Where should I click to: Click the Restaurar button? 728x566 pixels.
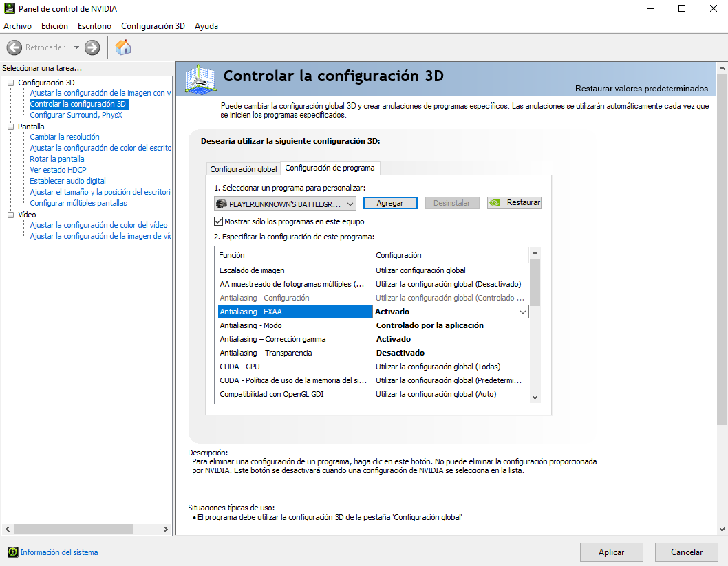coord(514,203)
